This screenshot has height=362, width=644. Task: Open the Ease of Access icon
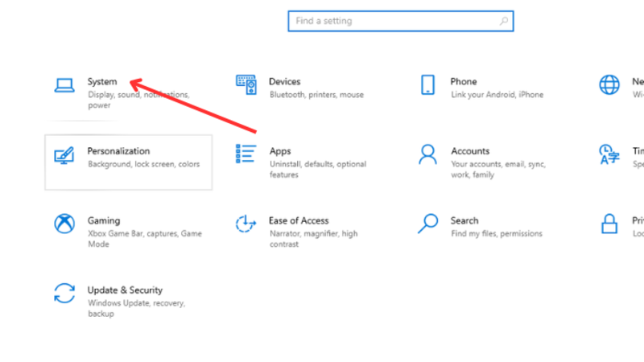tap(246, 224)
